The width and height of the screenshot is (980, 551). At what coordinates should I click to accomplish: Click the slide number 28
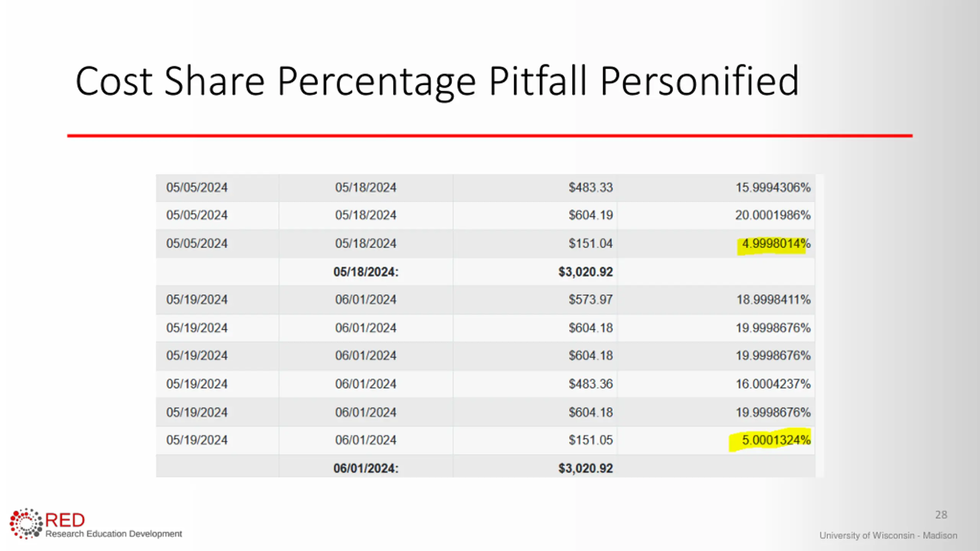(x=941, y=515)
